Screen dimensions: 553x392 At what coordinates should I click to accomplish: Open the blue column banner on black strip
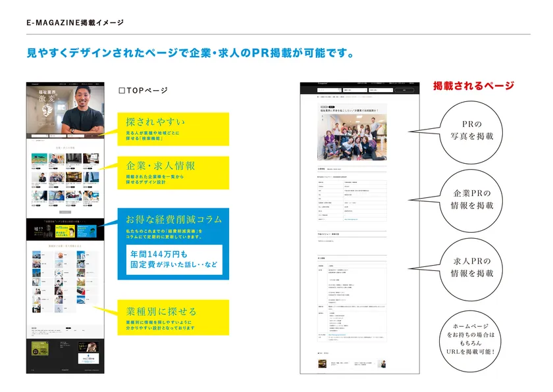coord(86,231)
